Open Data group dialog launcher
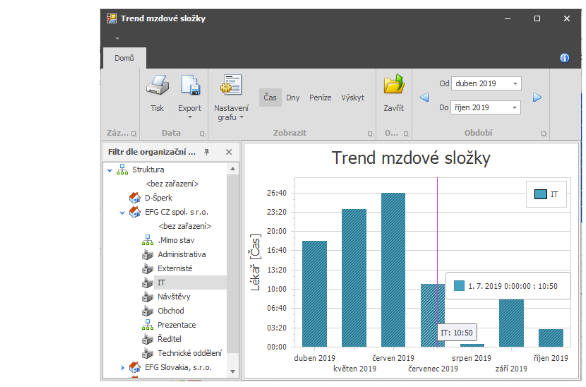This screenshot has height=387, width=586. 202,133
